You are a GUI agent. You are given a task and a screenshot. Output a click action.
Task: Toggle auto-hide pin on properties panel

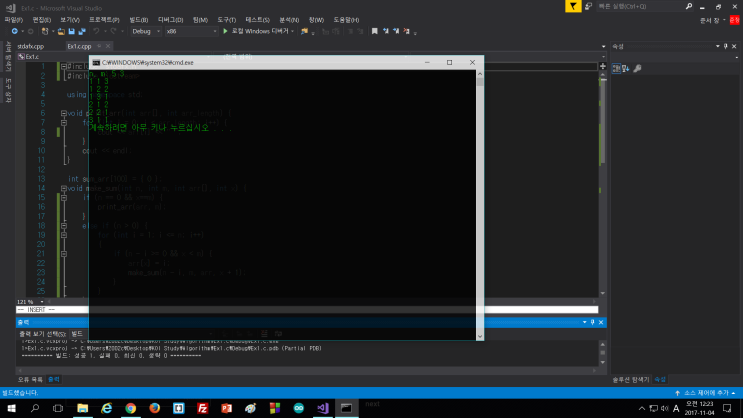tap(725, 46)
